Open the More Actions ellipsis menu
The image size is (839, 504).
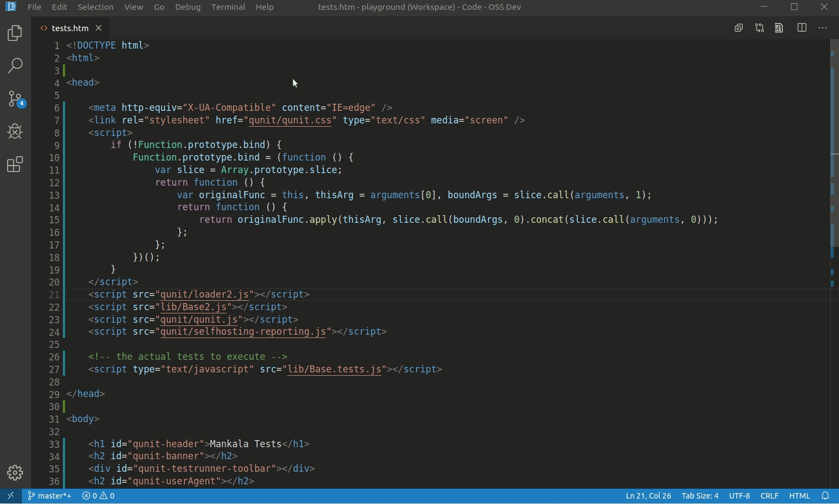pyautogui.click(x=823, y=28)
